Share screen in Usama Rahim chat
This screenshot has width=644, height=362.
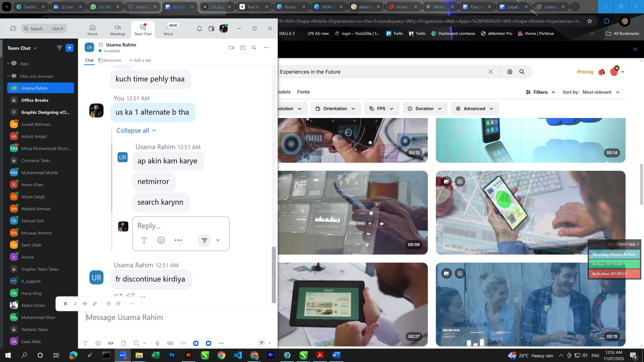point(243,47)
